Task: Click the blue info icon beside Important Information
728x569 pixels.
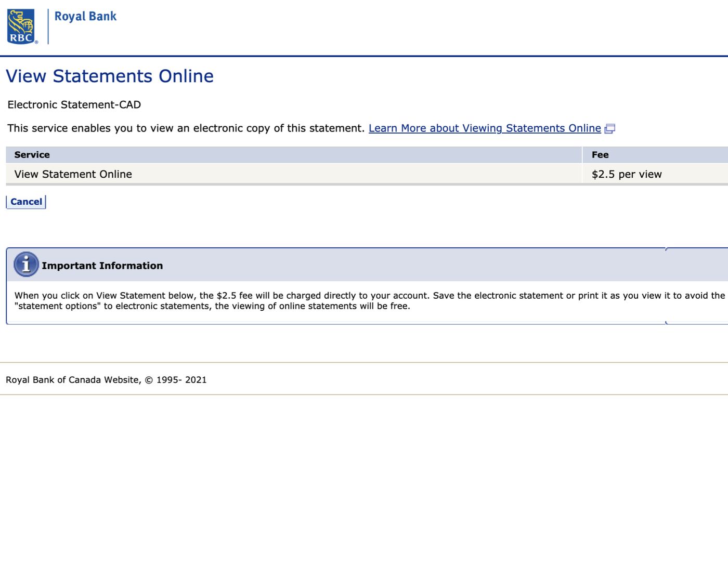Action: (x=26, y=264)
